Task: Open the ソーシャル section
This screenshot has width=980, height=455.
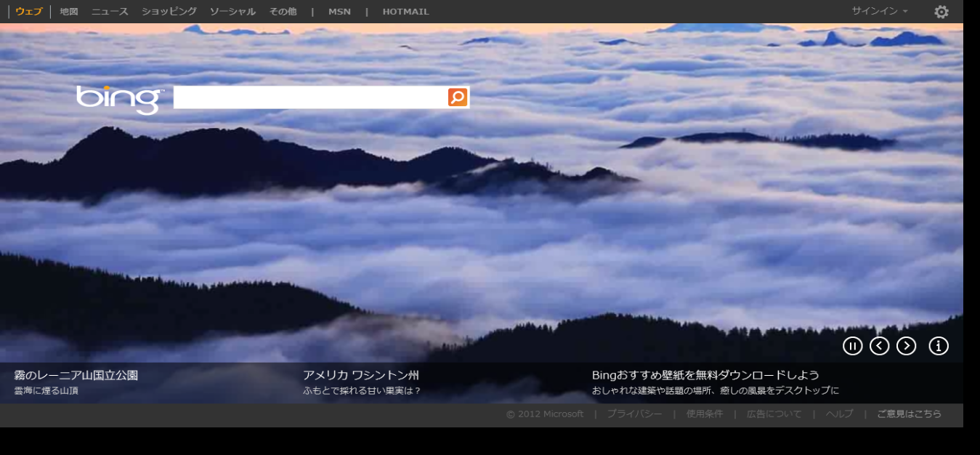Action: [232, 12]
